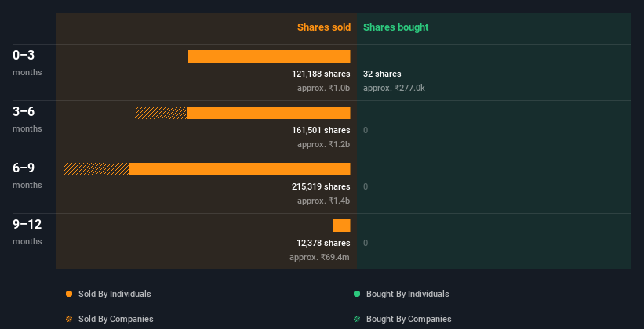Click the '161,501 shares' value
Image resolution: width=644 pixels, height=329 pixels.
coord(321,130)
